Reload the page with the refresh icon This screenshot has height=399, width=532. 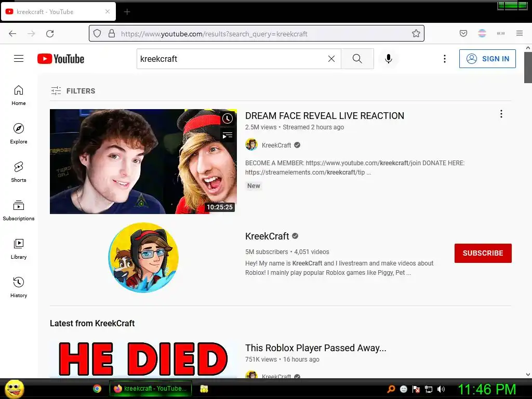tap(50, 34)
